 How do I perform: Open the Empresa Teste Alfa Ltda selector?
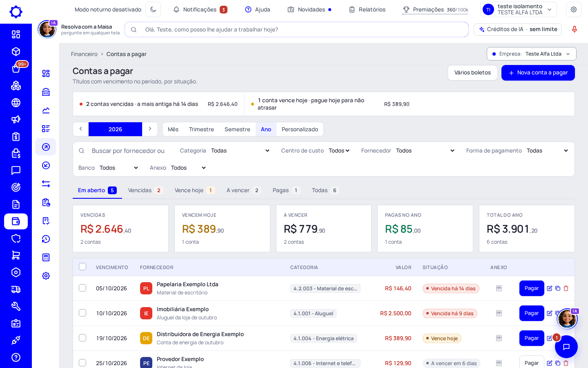pos(531,54)
